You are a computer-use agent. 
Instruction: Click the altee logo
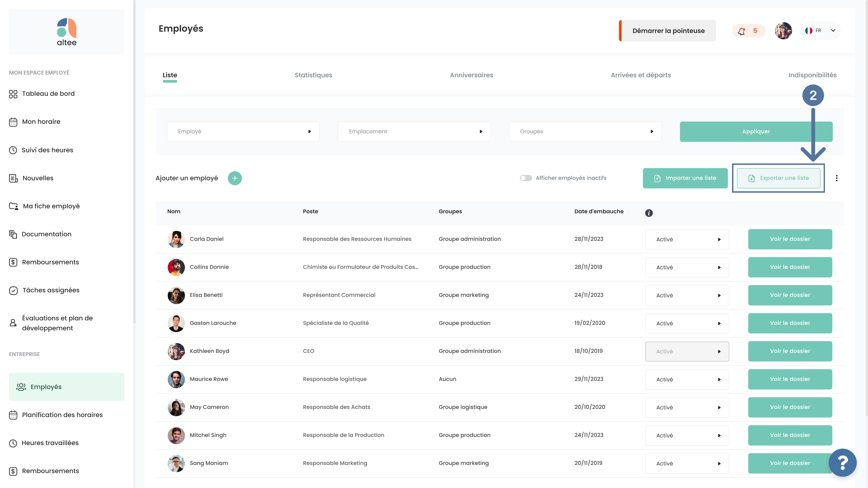67,32
